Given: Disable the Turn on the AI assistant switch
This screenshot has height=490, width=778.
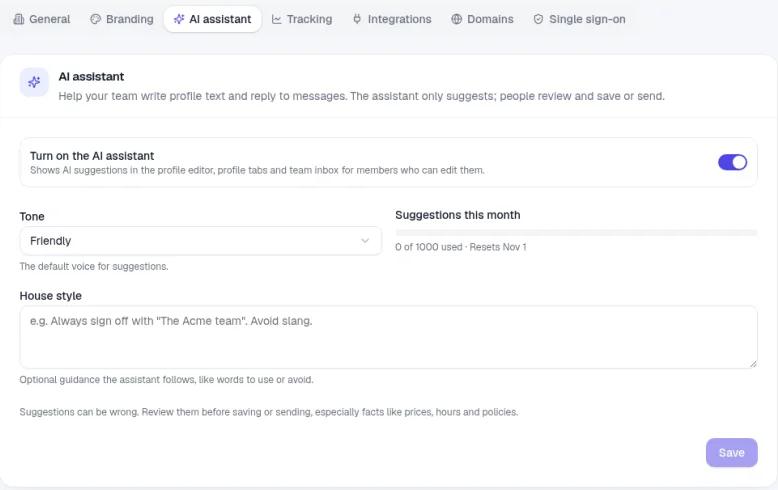Looking at the screenshot, I should coord(732,162).
